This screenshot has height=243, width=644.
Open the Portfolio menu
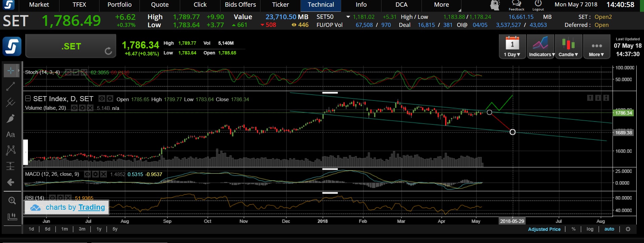119,5
